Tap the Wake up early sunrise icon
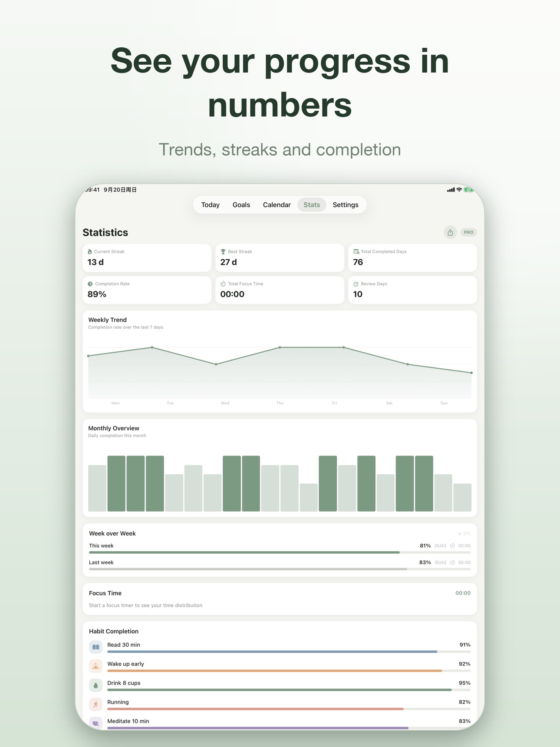 (96, 666)
